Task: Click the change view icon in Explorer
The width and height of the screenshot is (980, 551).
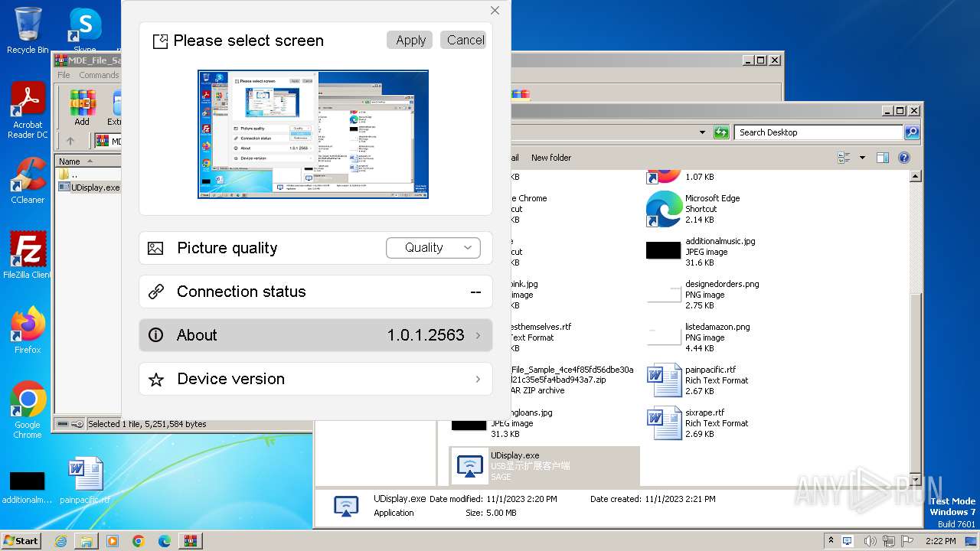Action: [x=844, y=158]
